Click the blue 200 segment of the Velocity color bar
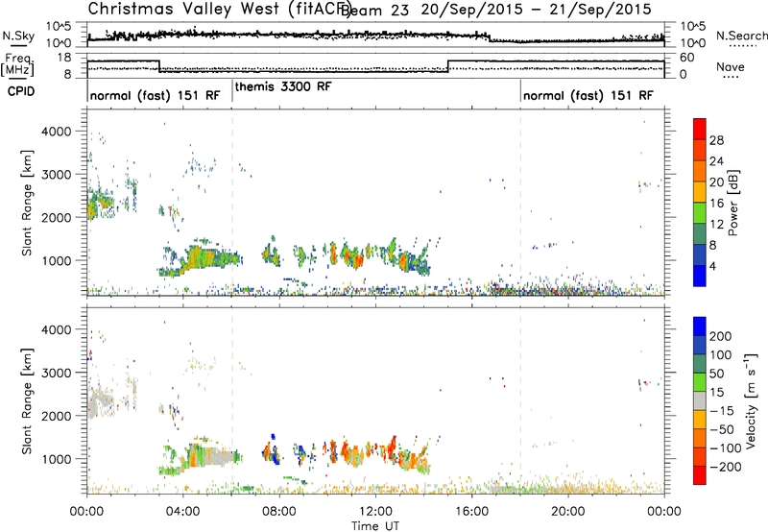 coord(700,326)
